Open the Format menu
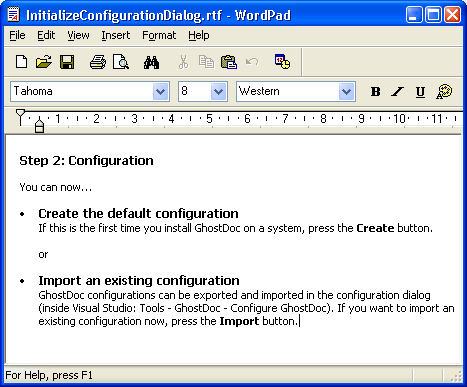 point(159,35)
